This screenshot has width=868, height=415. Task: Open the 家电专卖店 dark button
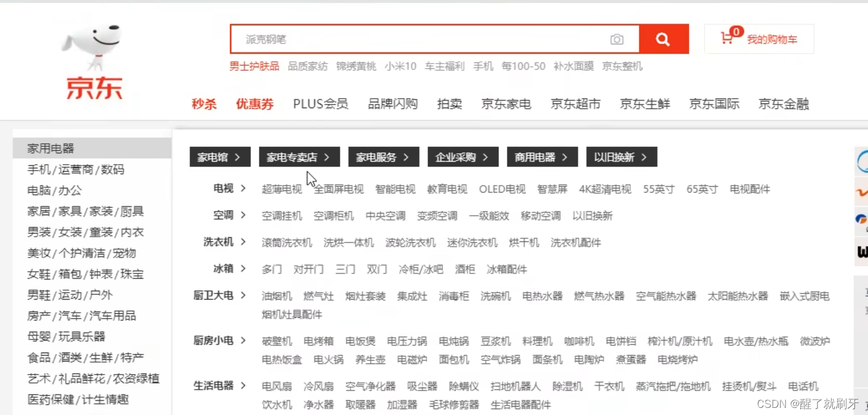tap(299, 157)
